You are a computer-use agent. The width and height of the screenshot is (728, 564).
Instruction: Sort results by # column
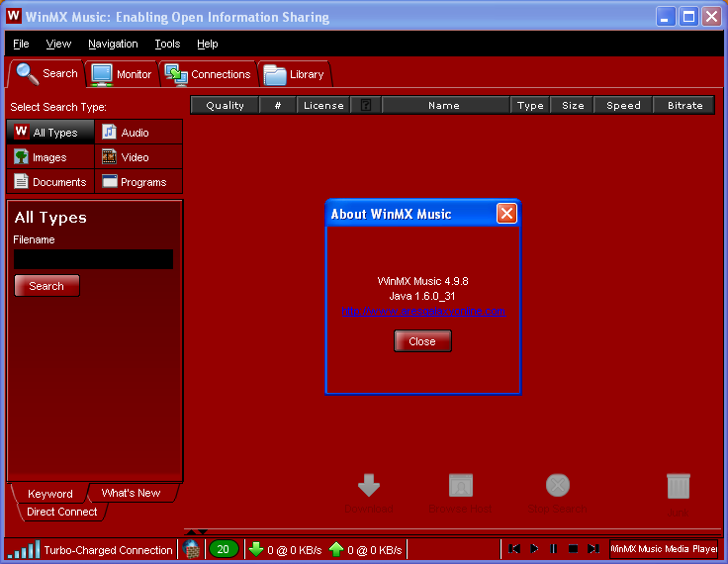[278, 106]
